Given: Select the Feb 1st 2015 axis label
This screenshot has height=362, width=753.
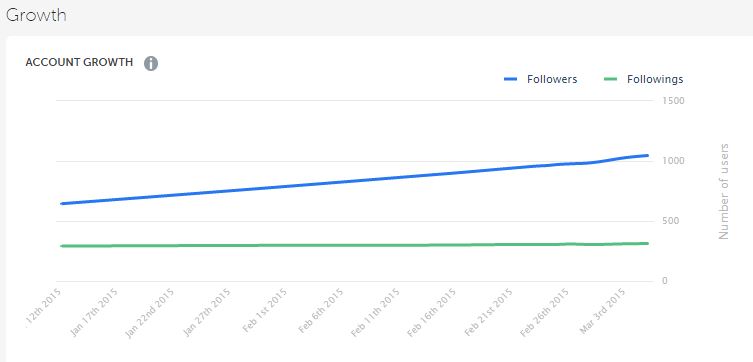Looking at the screenshot, I should coord(265,311).
